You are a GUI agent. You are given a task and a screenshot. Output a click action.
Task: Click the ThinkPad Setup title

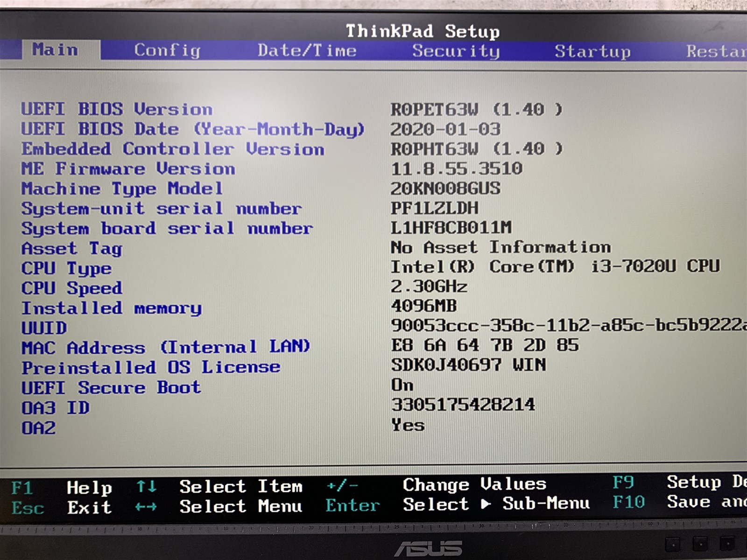coord(423,31)
